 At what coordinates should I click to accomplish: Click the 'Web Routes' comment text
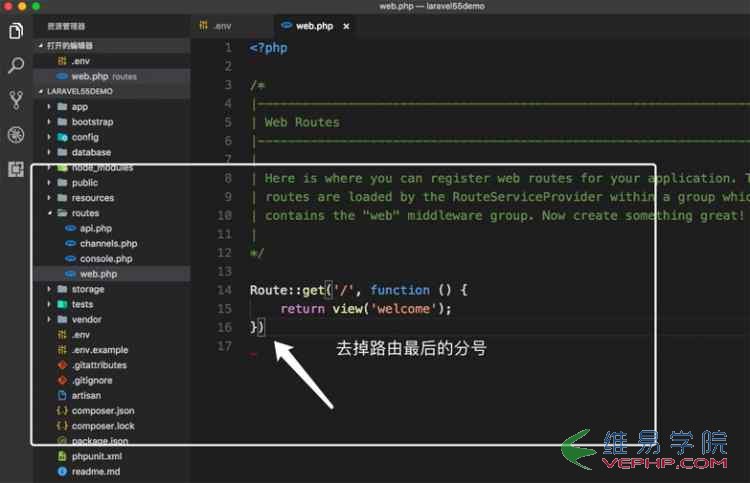[302, 122]
